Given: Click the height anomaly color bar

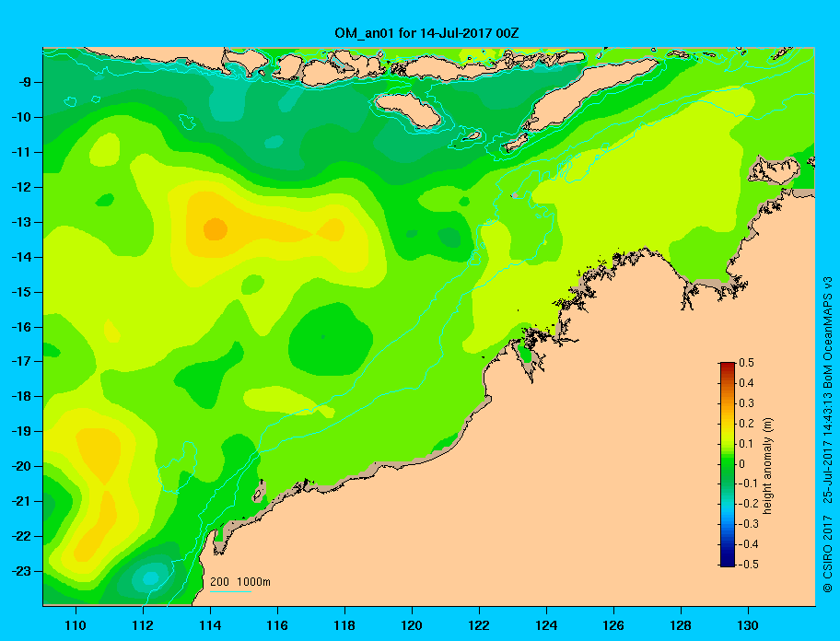Looking at the screenshot, I should click(728, 464).
